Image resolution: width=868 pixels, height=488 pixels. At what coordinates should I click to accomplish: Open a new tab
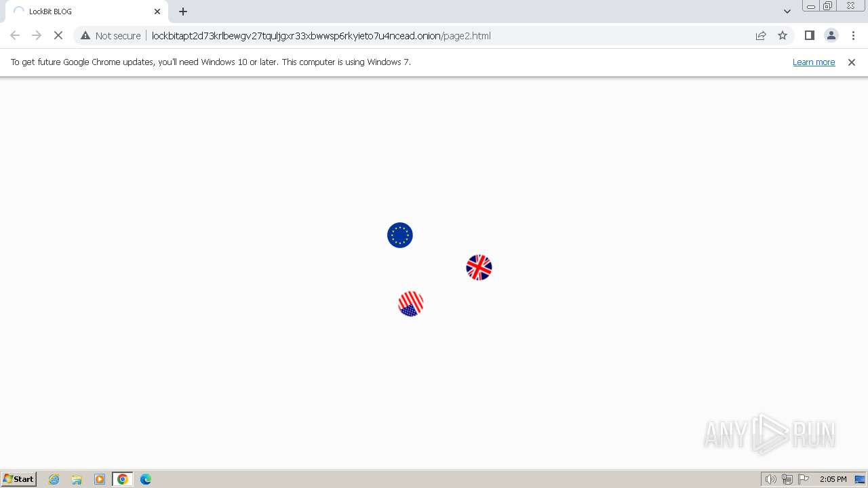tap(183, 12)
